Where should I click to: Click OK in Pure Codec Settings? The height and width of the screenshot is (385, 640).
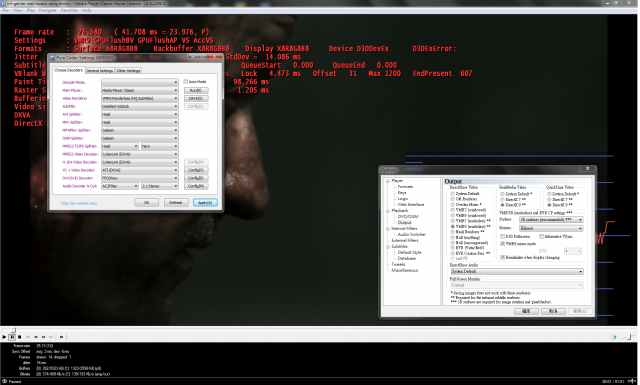coord(147,203)
